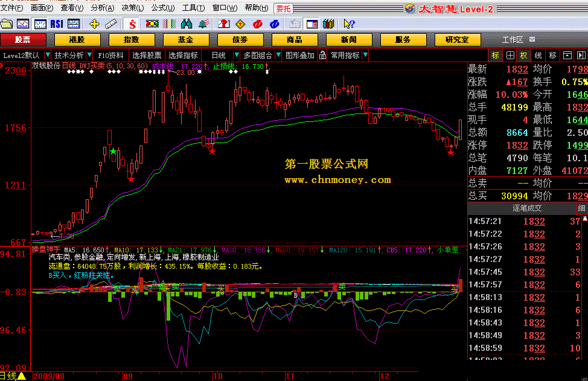Image resolution: width=588 pixels, height=381 pixels.
Task: Open the 窗口(W) menu
Action: click(225, 8)
